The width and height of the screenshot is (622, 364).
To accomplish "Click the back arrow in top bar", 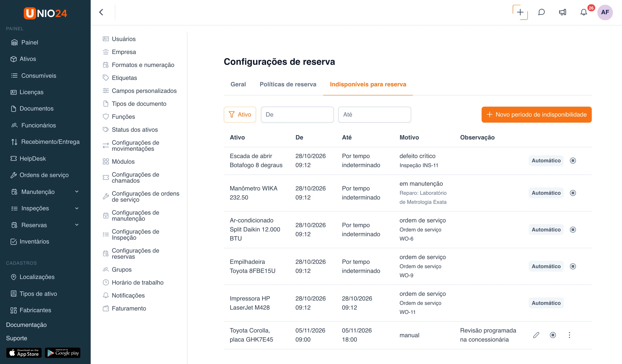I will coord(101,12).
